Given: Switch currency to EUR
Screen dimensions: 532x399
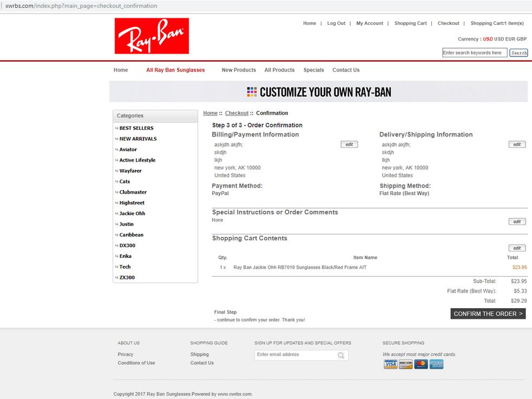Looking at the screenshot, I should point(510,39).
